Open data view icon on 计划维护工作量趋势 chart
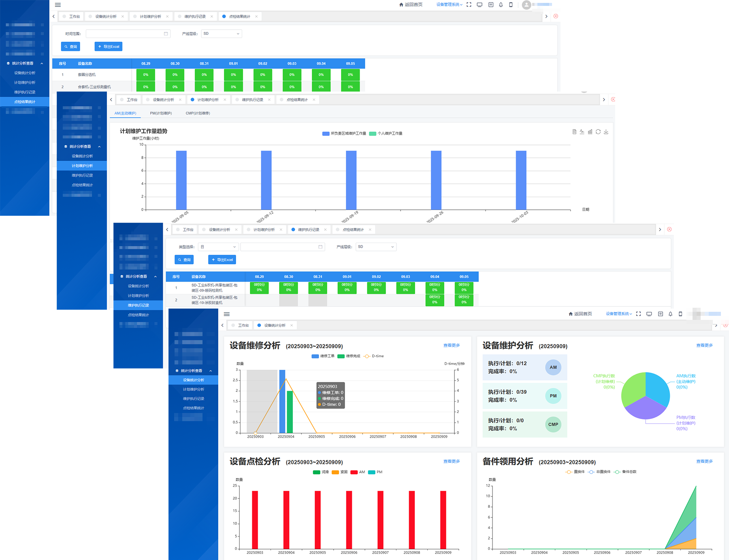 pos(574,132)
